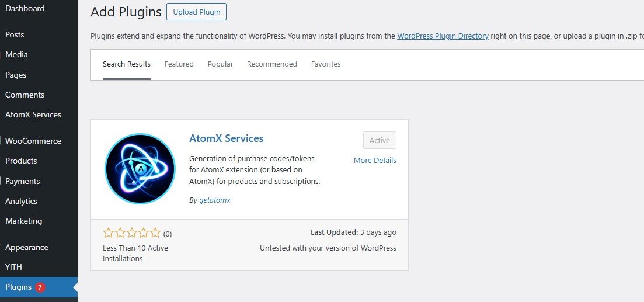Viewport: 644px width, 302px height.
Task: Click the Upload Plugin button
Action: 196,12
